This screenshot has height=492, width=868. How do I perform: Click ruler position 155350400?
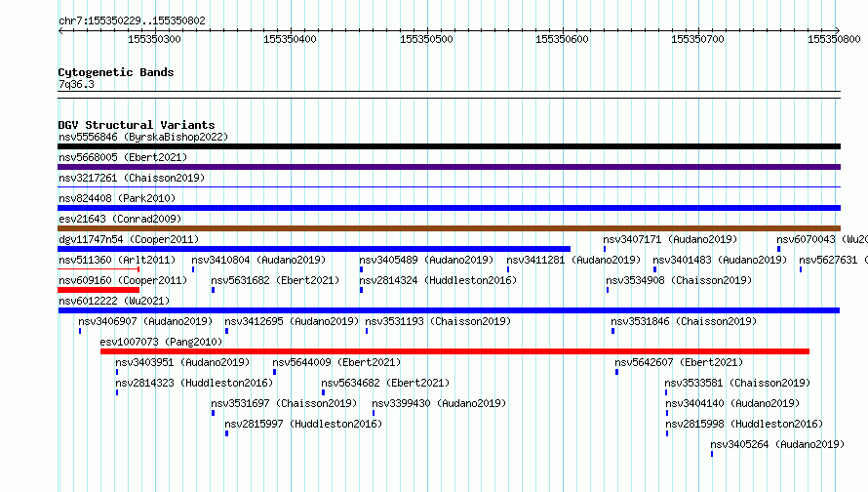pyautogui.click(x=290, y=39)
